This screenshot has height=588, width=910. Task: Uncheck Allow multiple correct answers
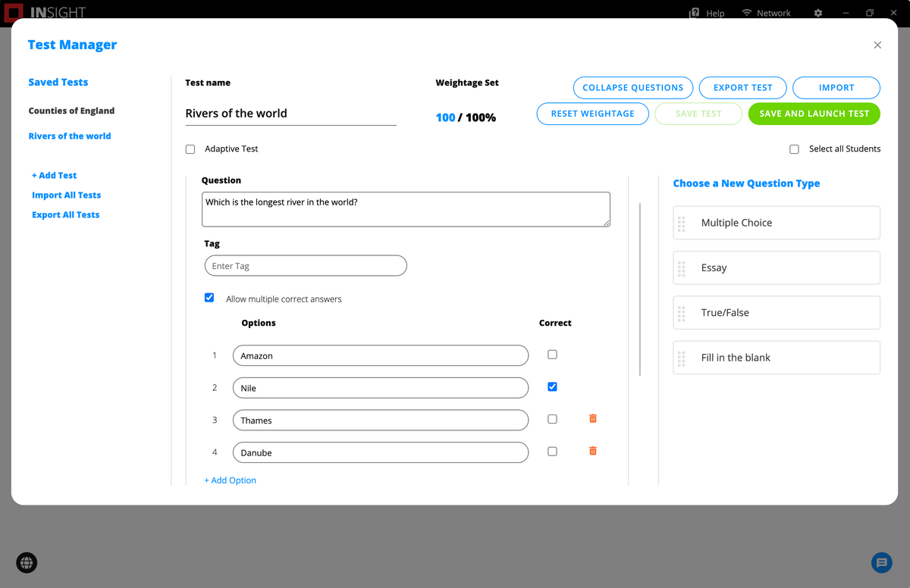pyautogui.click(x=209, y=298)
